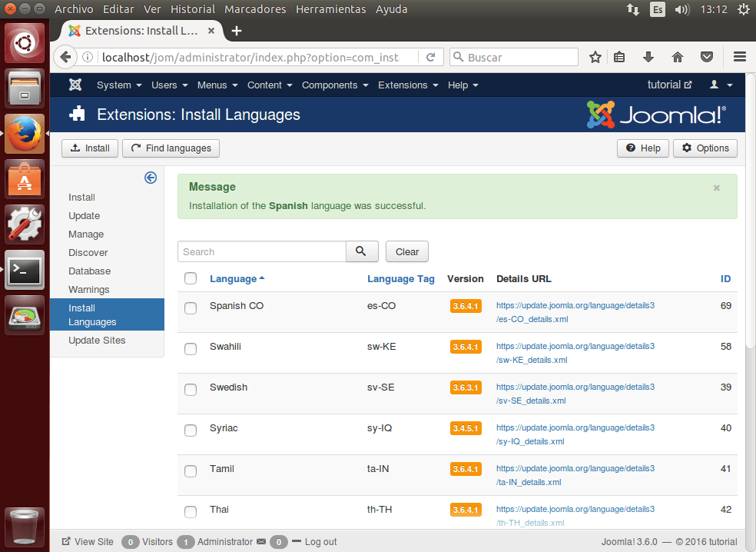Expand the Content dropdown menu
The width and height of the screenshot is (756, 552).
(270, 85)
